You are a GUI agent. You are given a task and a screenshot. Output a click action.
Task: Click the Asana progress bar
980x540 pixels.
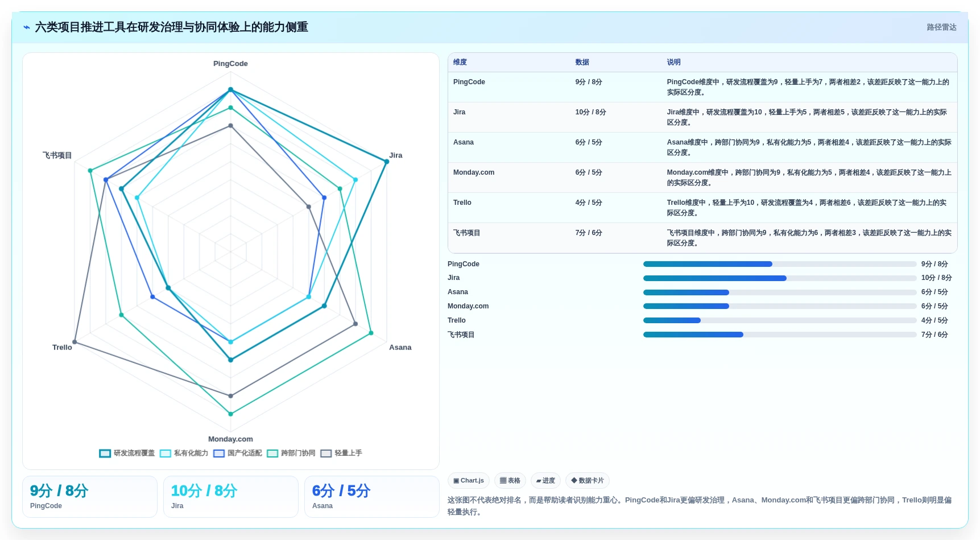pos(780,292)
